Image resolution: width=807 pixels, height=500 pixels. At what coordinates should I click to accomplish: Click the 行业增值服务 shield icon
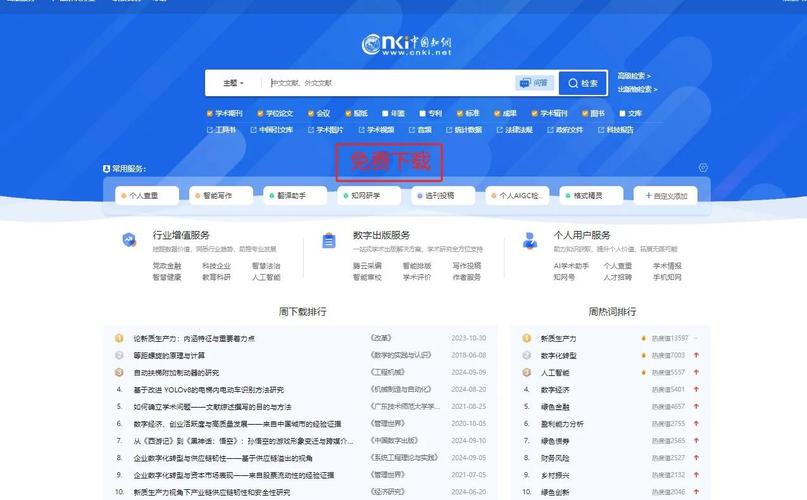pos(129,239)
